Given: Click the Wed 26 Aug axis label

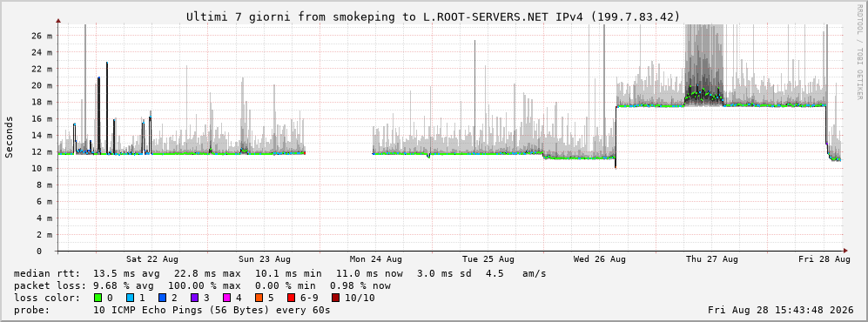Looking at the screenshot, I should coord(600,259).
